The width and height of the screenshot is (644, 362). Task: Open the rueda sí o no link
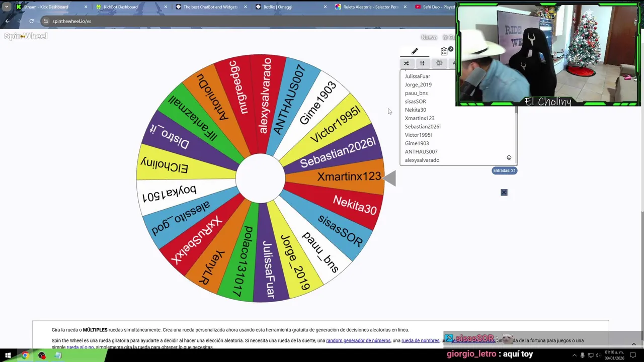tap(80, 347)
